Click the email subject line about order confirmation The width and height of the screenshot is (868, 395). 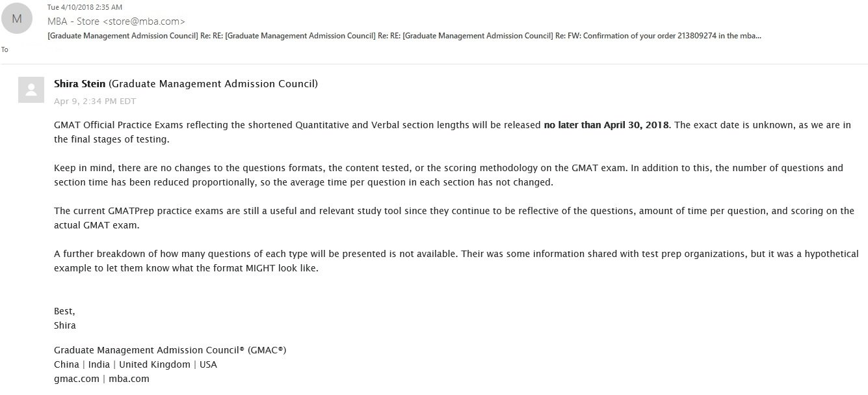(404, 36)
